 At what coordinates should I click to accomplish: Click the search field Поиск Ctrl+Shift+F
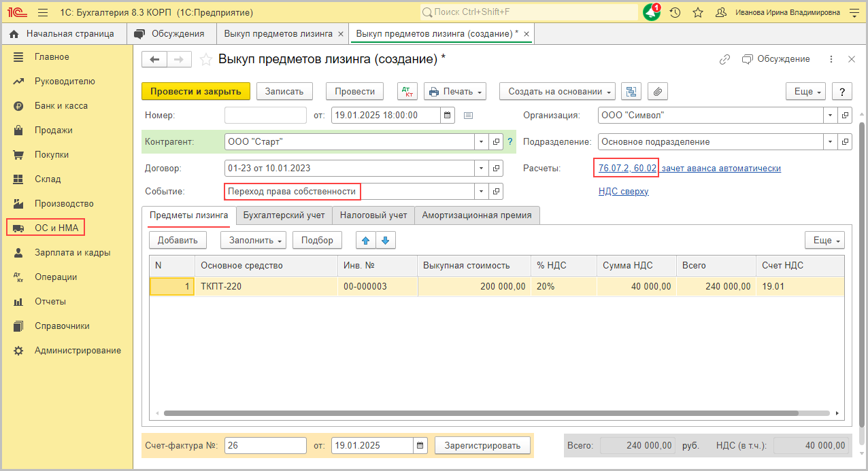(x=528, y=12)
